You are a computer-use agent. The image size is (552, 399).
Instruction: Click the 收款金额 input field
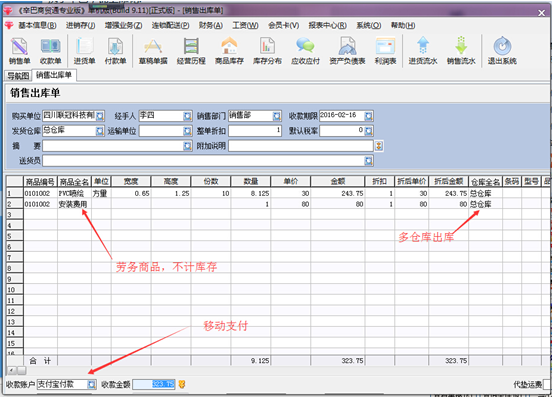[154, 384]
